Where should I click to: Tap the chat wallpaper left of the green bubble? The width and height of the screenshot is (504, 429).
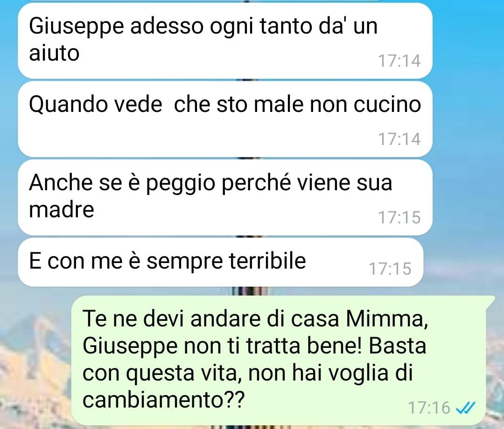(x=35, y=360)
